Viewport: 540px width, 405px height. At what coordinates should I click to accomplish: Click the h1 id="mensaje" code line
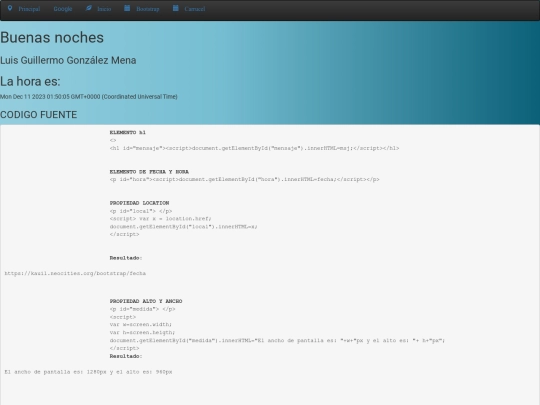point(254,148)
